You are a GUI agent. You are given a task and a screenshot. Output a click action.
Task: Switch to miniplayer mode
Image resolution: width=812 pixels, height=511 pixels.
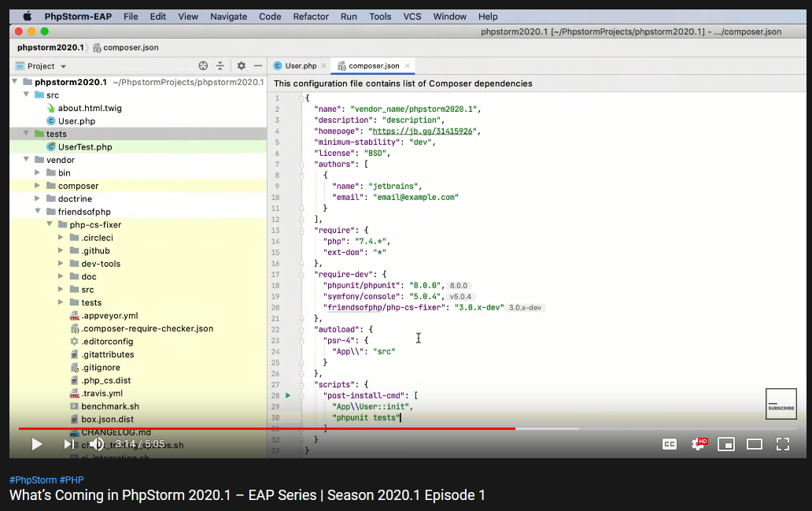click(726, 444)
